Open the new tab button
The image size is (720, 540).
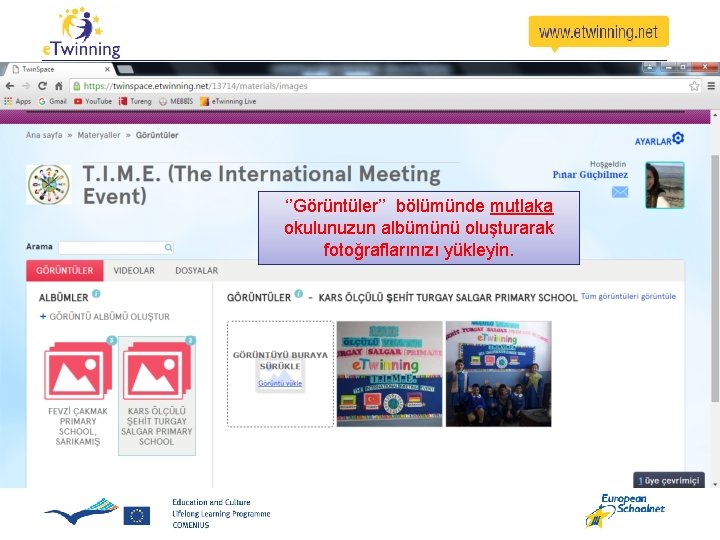coord(125,69)
